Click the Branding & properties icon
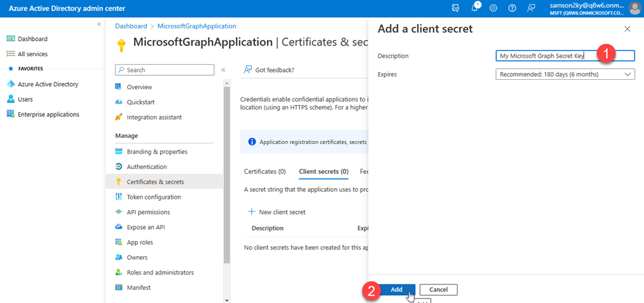Viewport: 644px width, 303px height. click(x=119, y=152)
